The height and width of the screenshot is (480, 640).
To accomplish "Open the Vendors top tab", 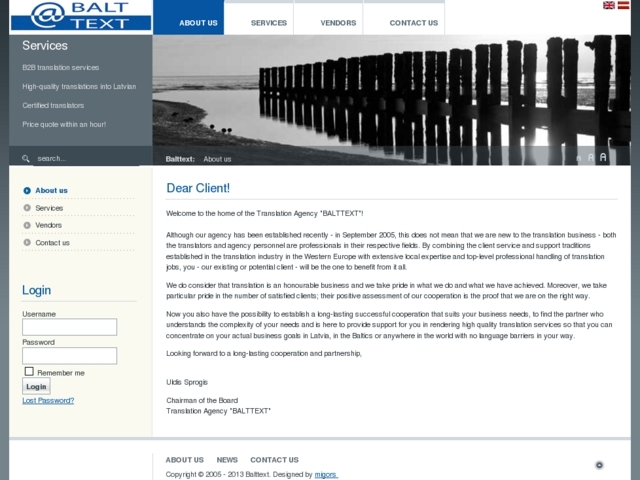I will (x=329, y=19).
